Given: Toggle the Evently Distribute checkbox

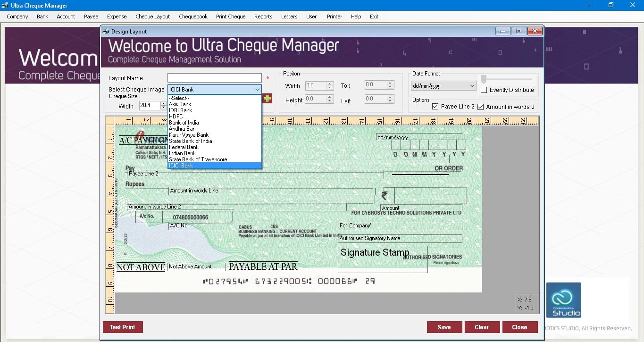Looking at the screenshot, I should 484,90.
